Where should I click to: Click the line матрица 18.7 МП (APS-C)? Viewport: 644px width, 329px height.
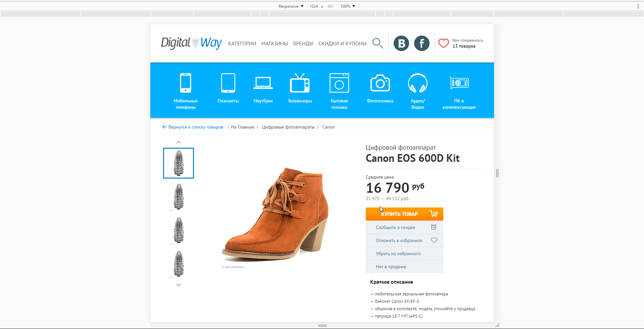click(397, 316)
